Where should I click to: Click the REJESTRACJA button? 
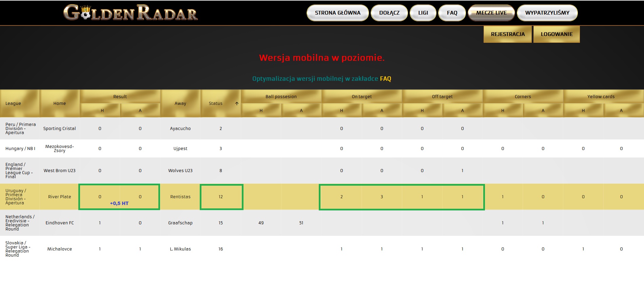click(x=508, y=34)
